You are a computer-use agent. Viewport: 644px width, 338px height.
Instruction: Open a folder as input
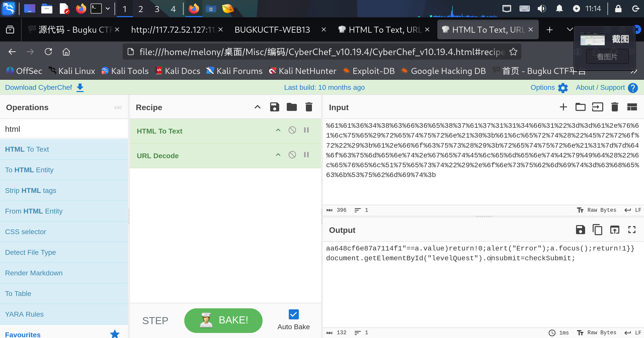click(x=580, y=107)
